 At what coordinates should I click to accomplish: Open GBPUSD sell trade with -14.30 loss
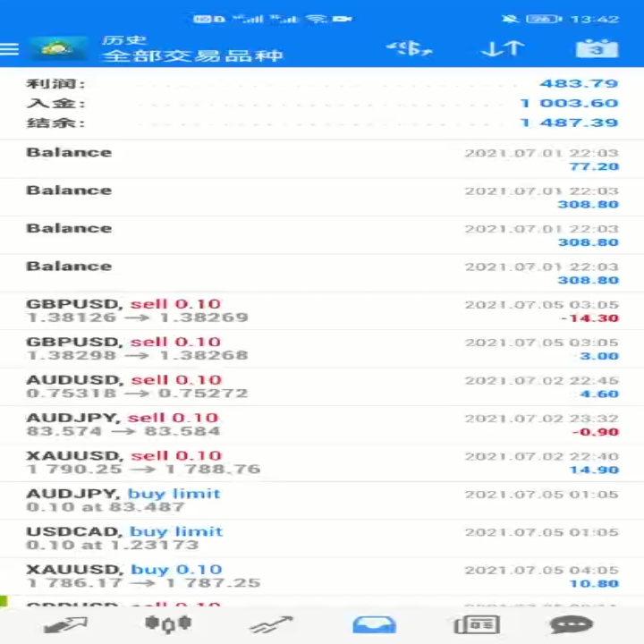pyautogui.click(x=322, y=311)
